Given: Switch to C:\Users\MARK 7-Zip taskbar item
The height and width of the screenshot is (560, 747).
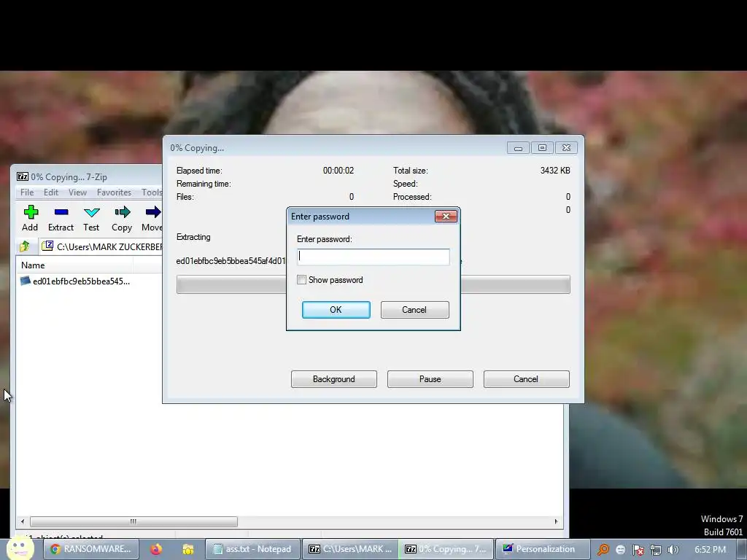Looking at the screenshot, I should (350, 549).
